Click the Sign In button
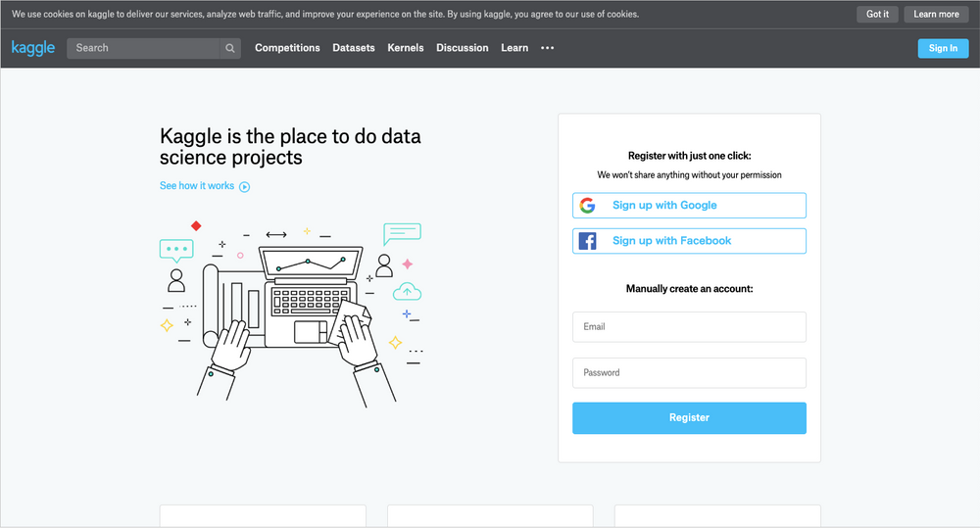The width and height of the screenshot is (980, 528). 943,48
